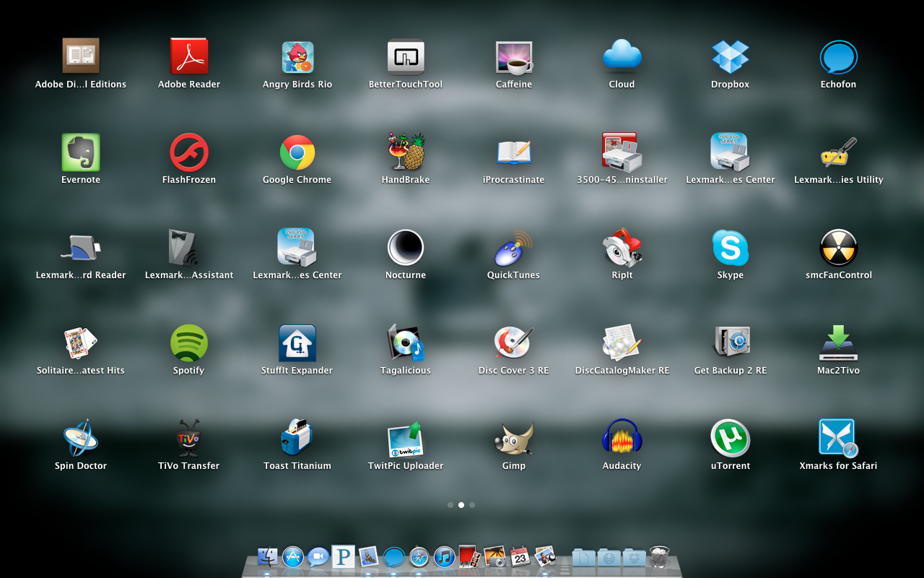This screenshot has width=924, height=578.
Task: Open Angry Birds Rio game
Action: coord(297,56)
